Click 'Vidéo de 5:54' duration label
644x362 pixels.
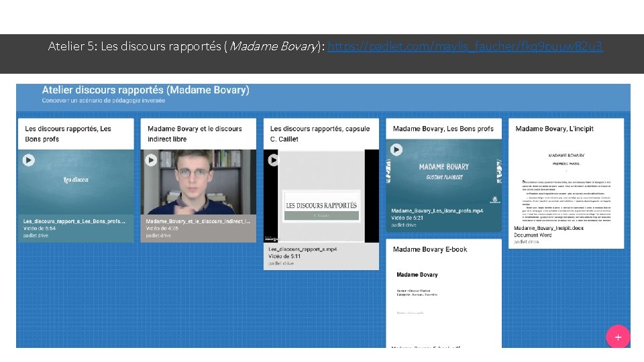[x=40, y=228]
